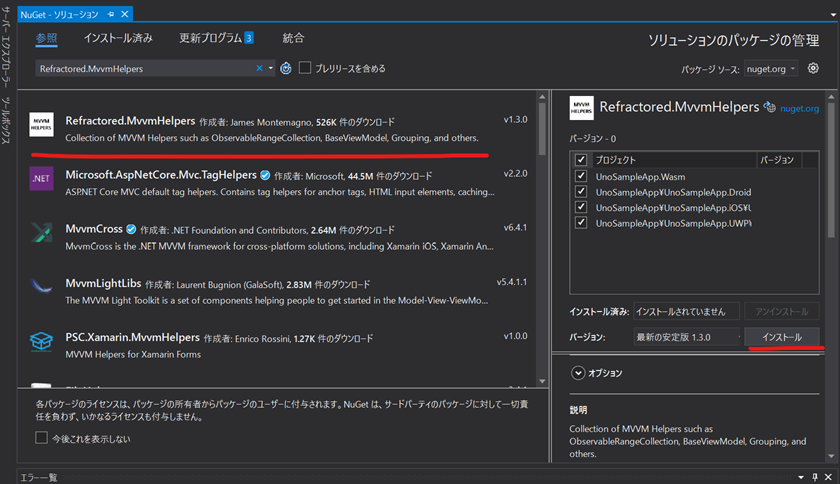The image size is (840, 484).
Task: Select the MvvmLightLibs package row
Action: pyautogui.click(x=279, y=291)
